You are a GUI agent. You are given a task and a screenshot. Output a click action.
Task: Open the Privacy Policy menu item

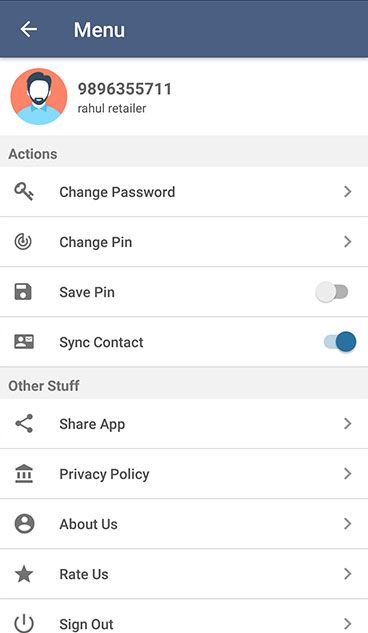[x=184, y=474]
